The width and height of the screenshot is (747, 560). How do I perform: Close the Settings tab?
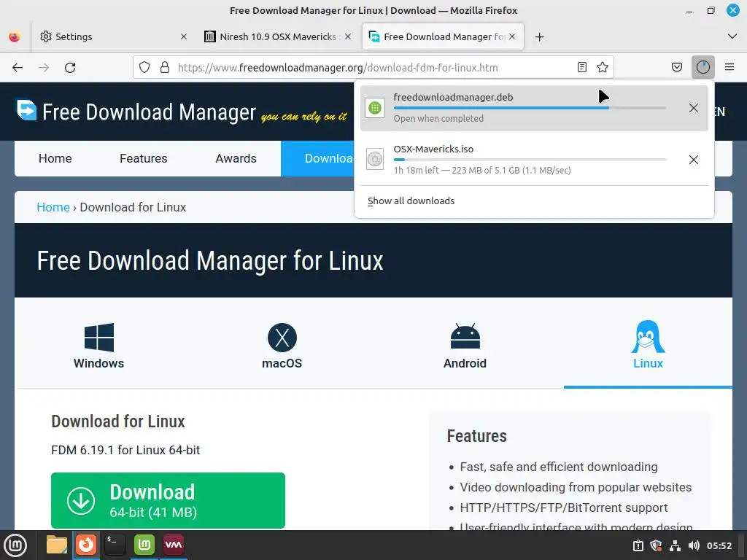click(183, 36)
